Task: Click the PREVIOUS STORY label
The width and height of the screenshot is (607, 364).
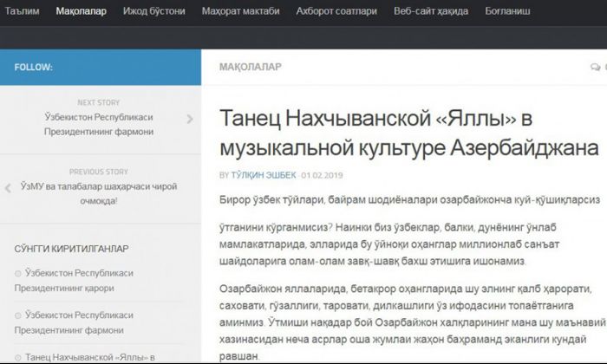Action: [99, 172]
